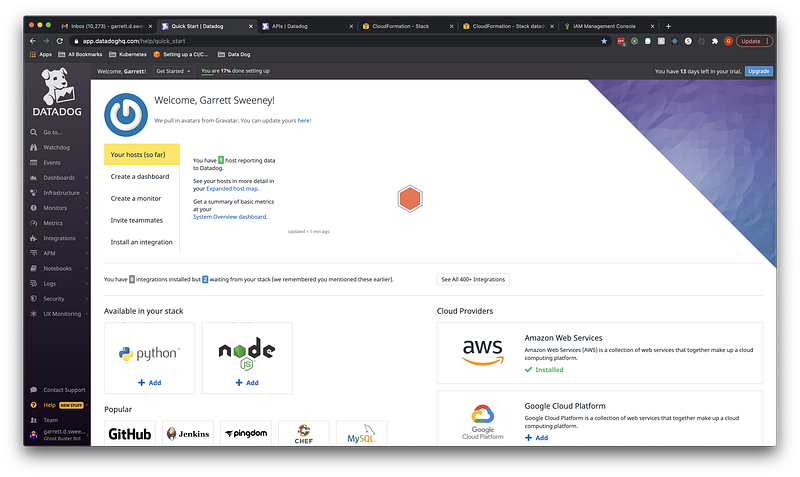
Task: Add the Python integration
Action: (149, 383)
